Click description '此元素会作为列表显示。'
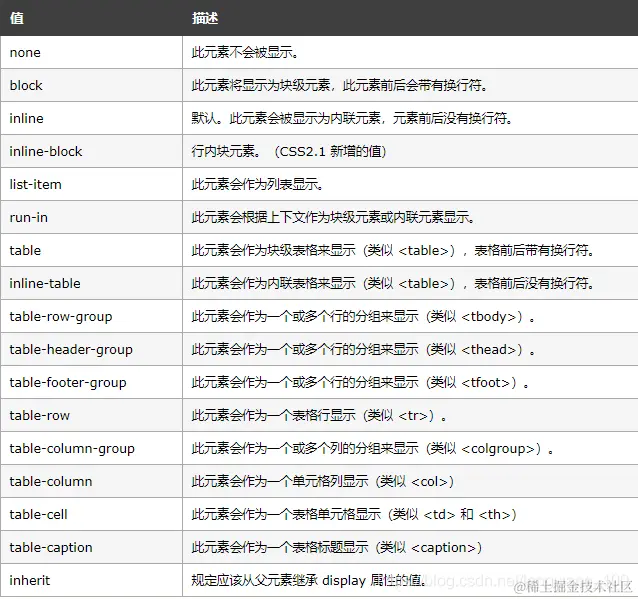Image resolution: width=638 pixels, height=599 pixels. [x=258, y=184]
